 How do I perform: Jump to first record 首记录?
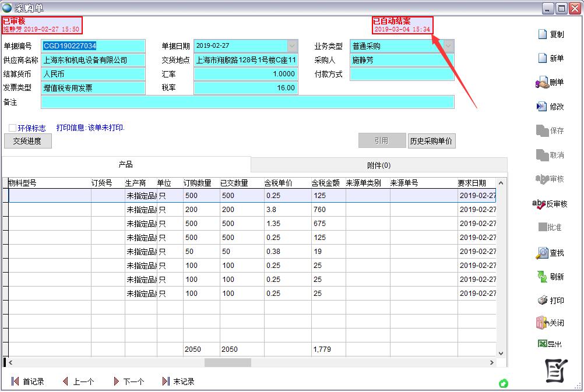[x=15, y=382]
